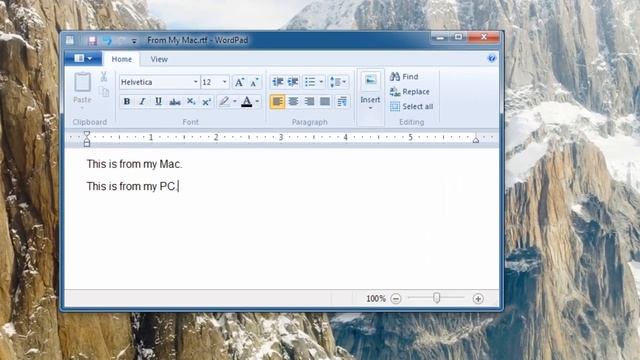
Task: Open the text color dropdown arrow
Action: tap(257, 101)
